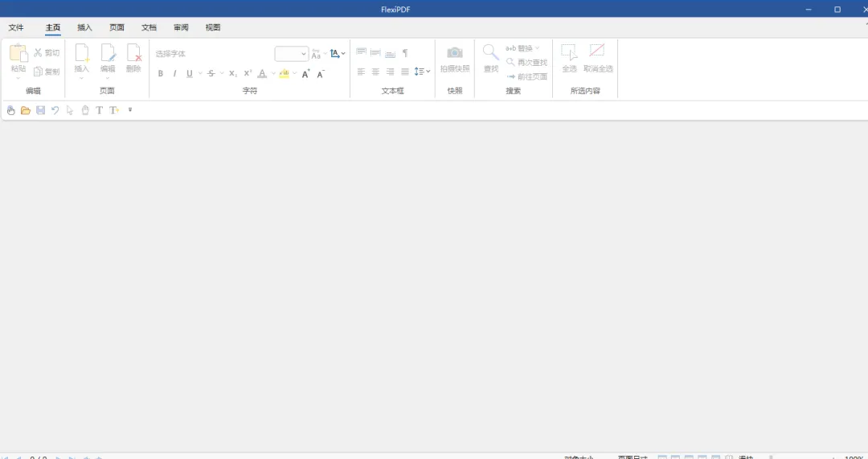The width and height of the screenshot is (868, 459).
Task: Click the font color A swatch
Action: 262,74
